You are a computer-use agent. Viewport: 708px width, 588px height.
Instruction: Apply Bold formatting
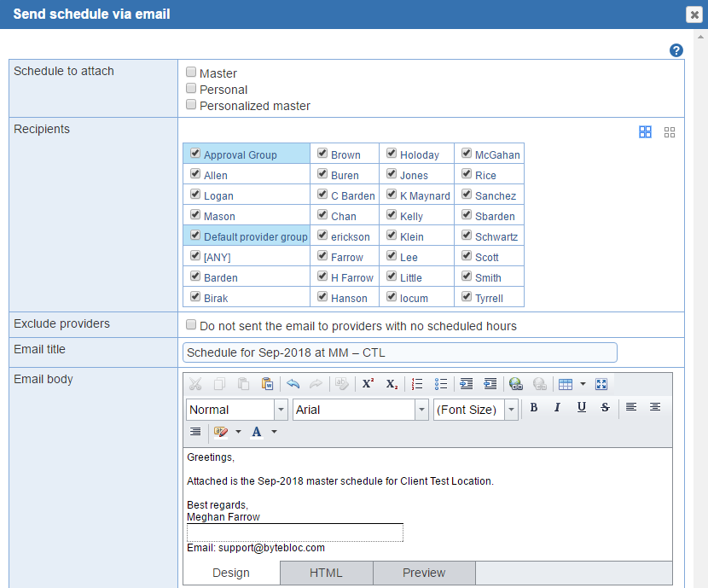534,407
